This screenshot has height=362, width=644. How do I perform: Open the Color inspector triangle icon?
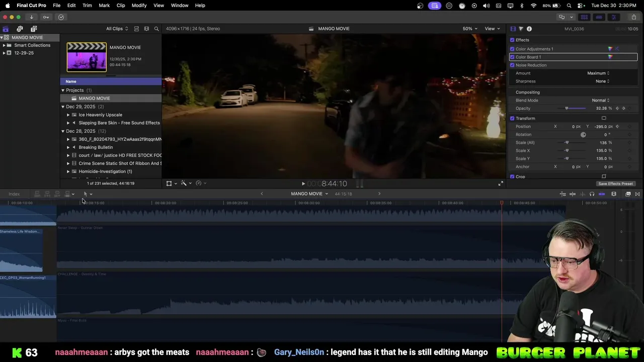coord(521,29)
